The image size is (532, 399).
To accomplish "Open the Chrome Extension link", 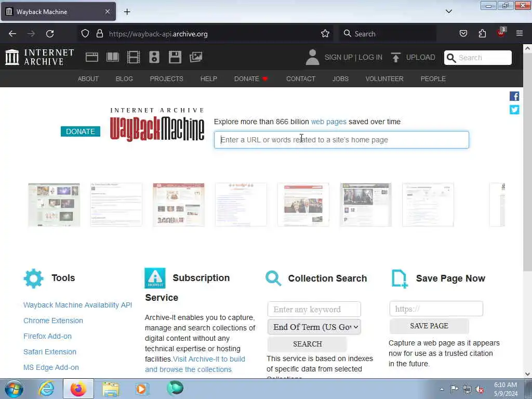I will pos(54,321).
